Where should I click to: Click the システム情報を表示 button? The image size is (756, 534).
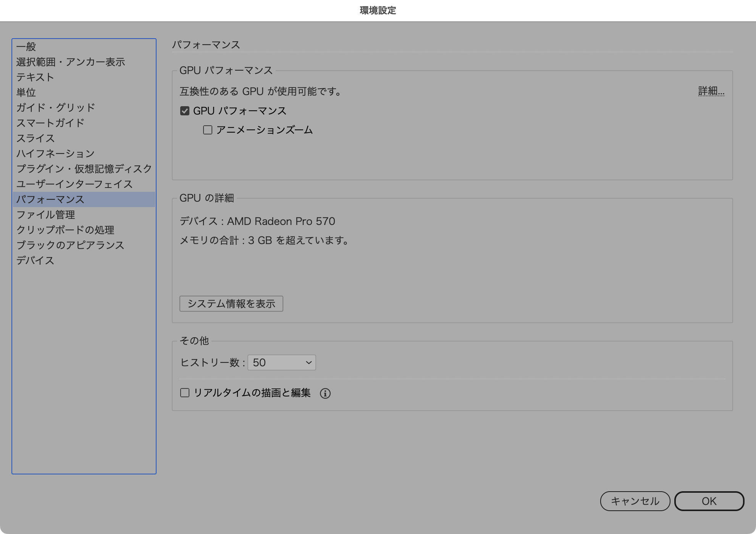231,303
